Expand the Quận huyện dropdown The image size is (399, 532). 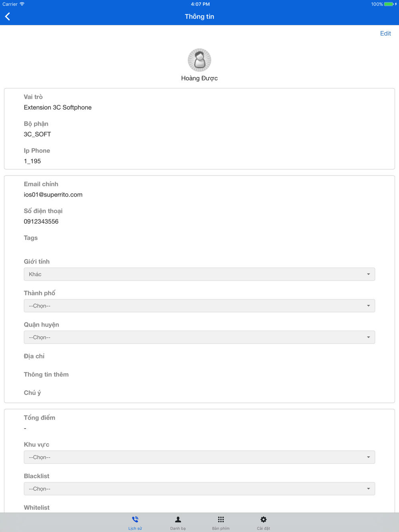(x=199, y=337)
